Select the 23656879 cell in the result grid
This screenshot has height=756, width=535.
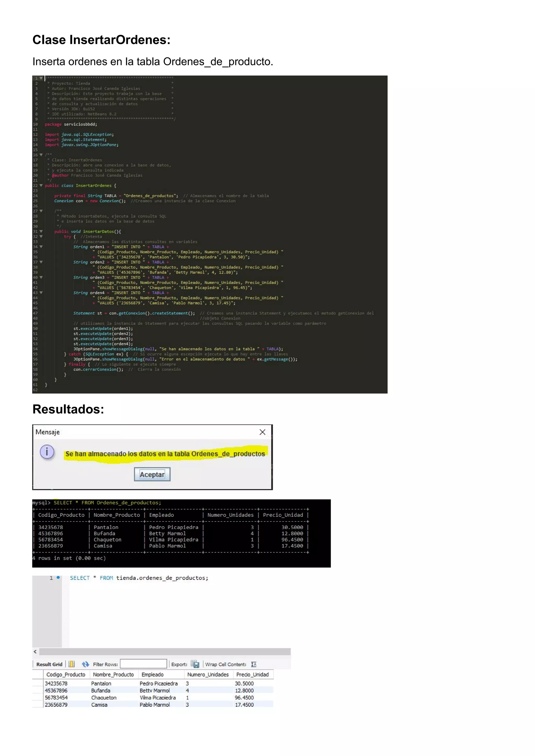click(x=66, y=705)
